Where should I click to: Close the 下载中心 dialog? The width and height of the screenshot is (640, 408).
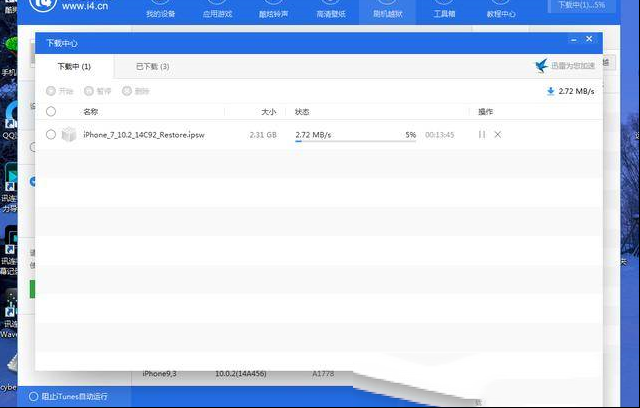(589, 39)
